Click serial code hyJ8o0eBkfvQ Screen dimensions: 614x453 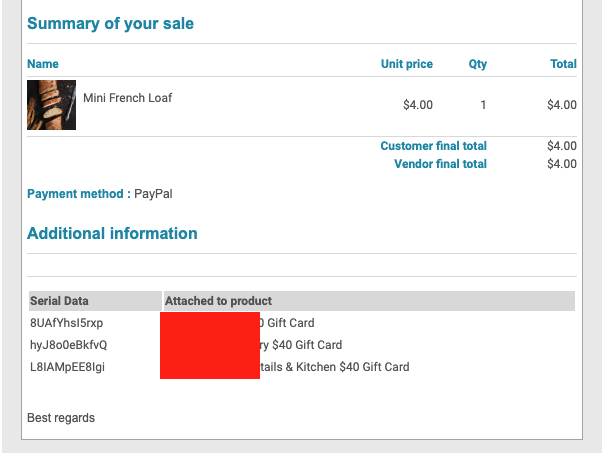click(x=68, y=345)
